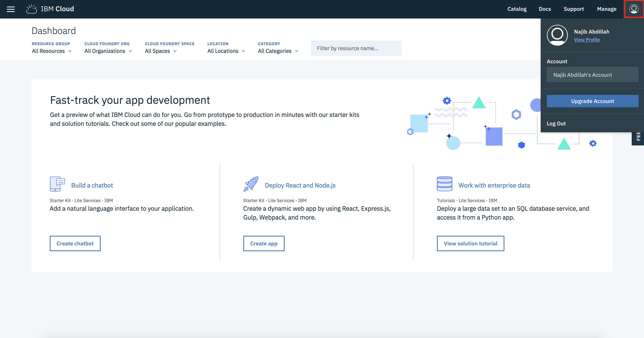Open Najib Abdillah's Account selector
Image resolution: width=644 pixels, height=338 pixels.
(x=593, y=74)
